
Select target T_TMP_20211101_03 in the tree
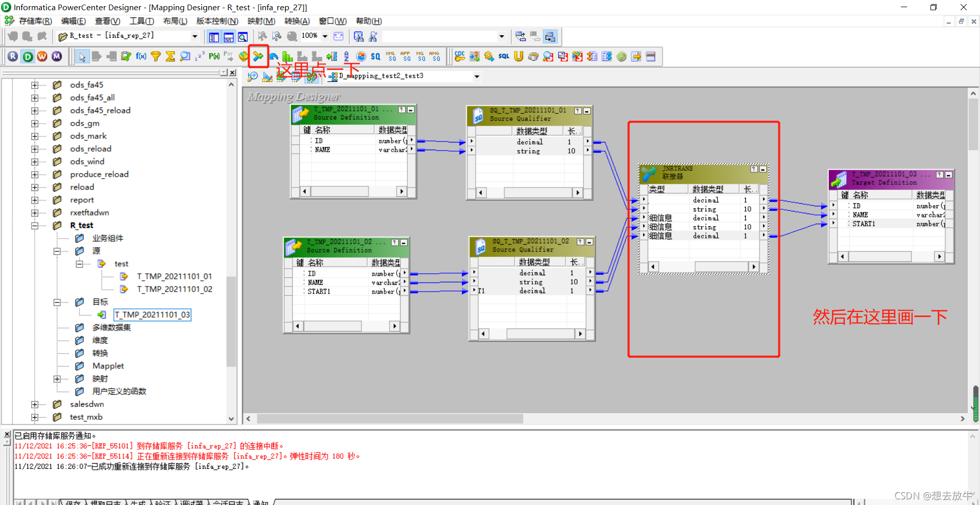[152, 315]
